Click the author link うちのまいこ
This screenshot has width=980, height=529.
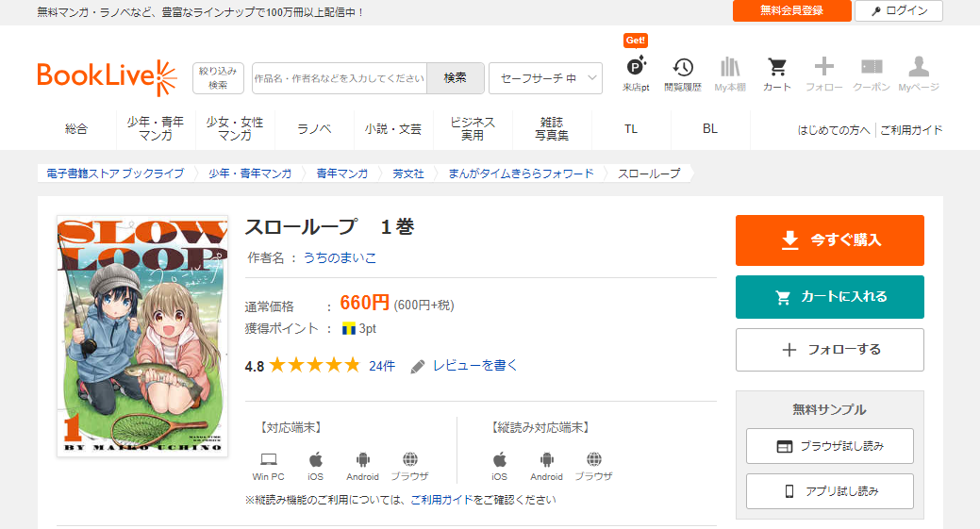[339, 257]
